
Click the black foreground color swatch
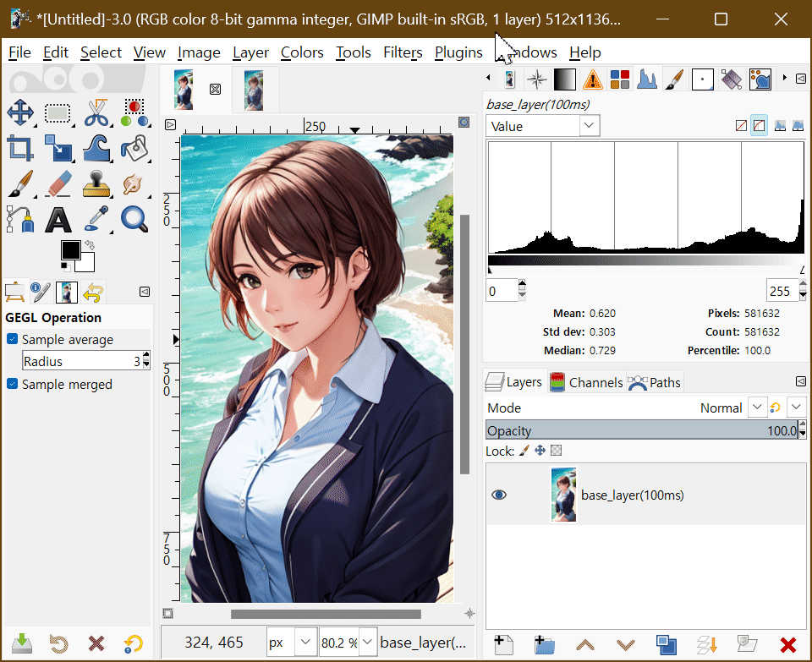70,250
